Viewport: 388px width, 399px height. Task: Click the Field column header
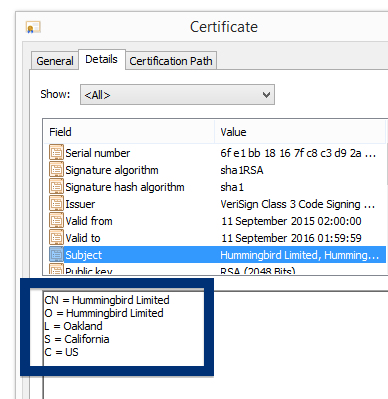point(60,132)
